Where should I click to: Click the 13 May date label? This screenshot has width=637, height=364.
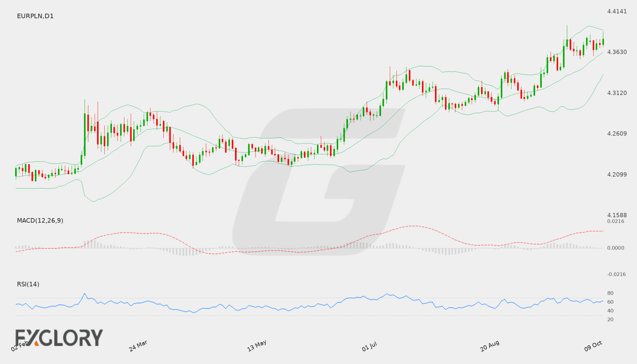(x=257, y=346)
